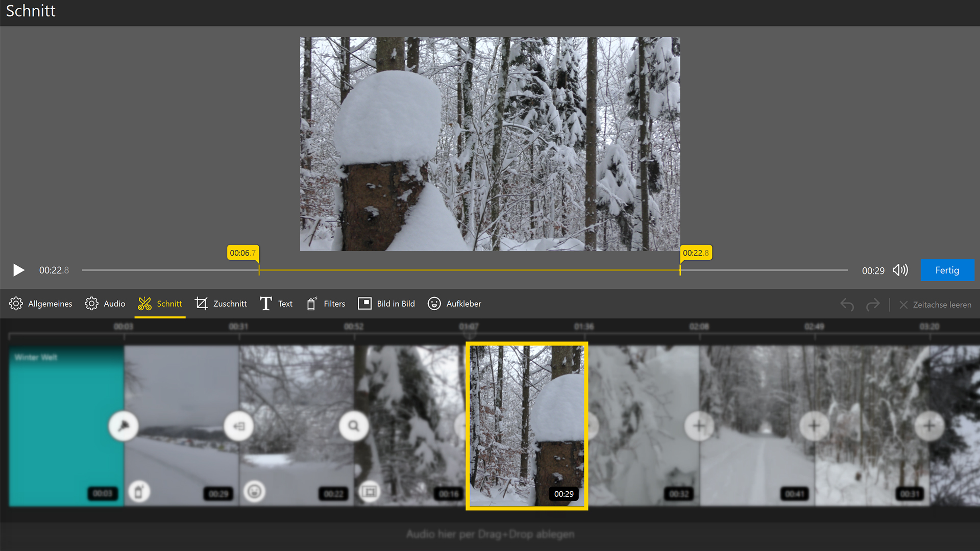Viewport: 980px width, 551px height.
Task: Select the Text tool
Action: coord(276,304)
